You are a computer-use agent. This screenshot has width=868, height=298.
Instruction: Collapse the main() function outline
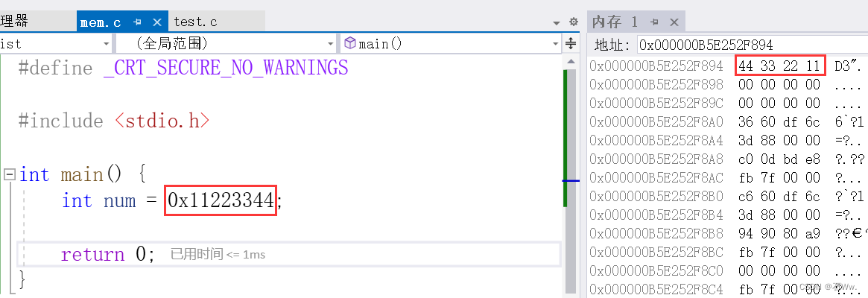pyautogui.click(x=9, y=175)
